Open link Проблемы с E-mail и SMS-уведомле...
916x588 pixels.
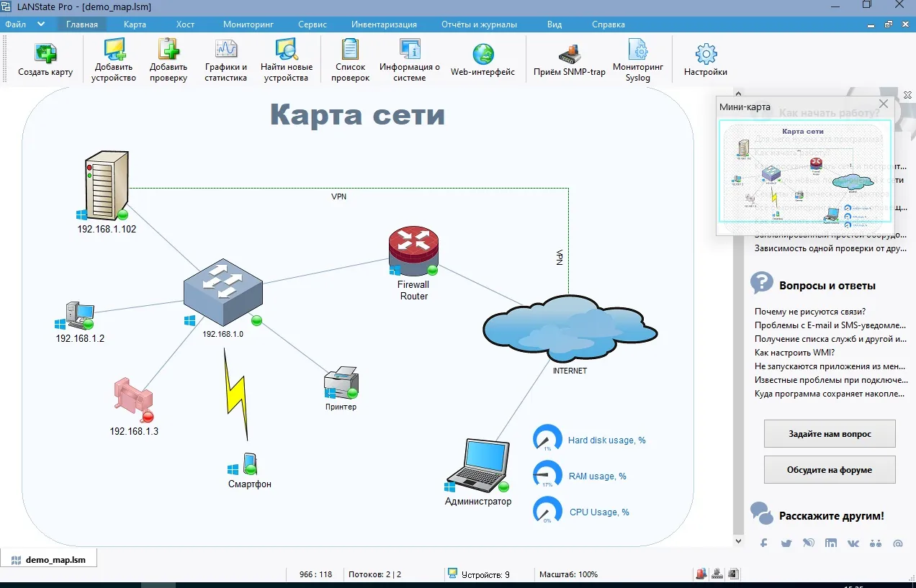pos(830,325)
